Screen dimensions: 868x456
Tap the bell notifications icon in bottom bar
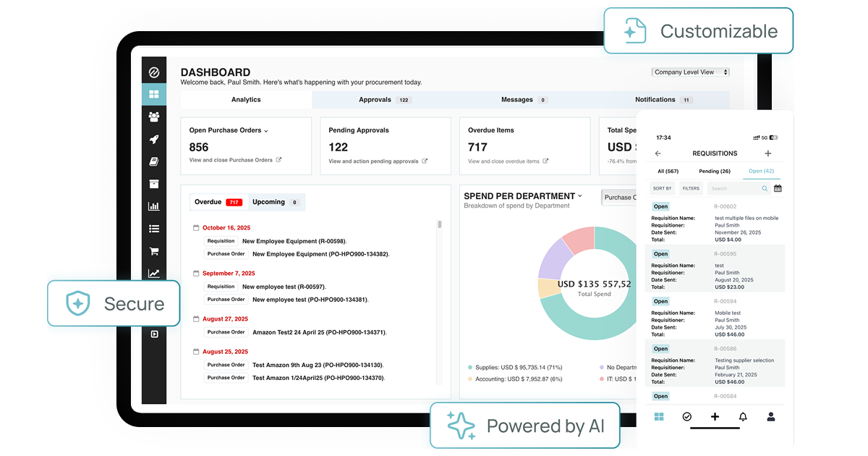click(743, 417)
